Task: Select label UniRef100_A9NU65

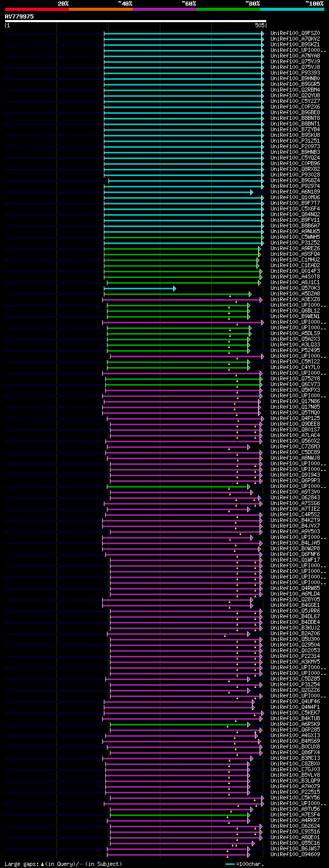Action: click(295, 231)
